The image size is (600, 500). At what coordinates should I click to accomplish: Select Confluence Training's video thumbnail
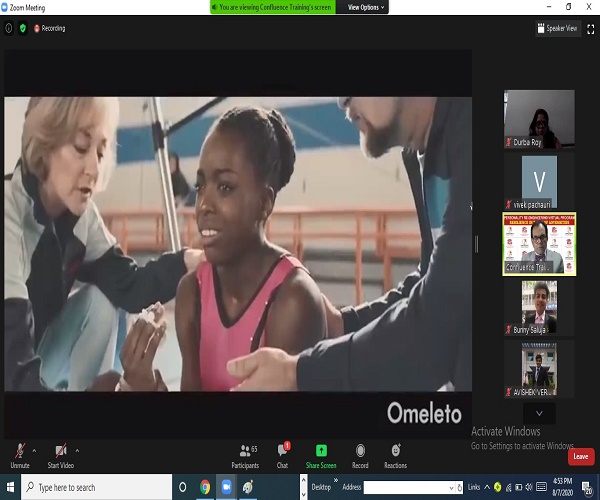point(539,244)
